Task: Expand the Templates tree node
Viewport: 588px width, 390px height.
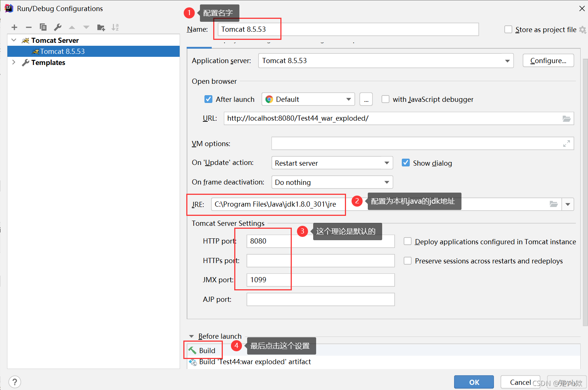Action: click(x=14, y=62)
